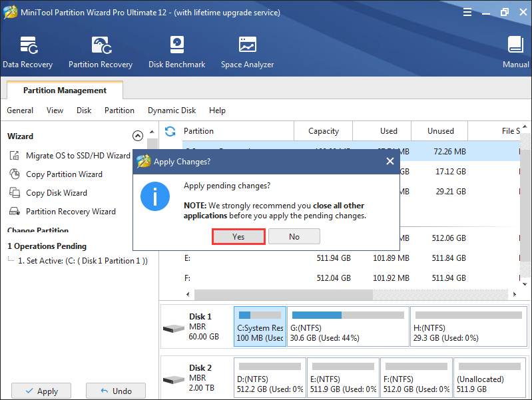The width and height of the screenshot is (532, 400).
Task: Click the 512.04 GB capacity of F:
Action: coord(334,278)
